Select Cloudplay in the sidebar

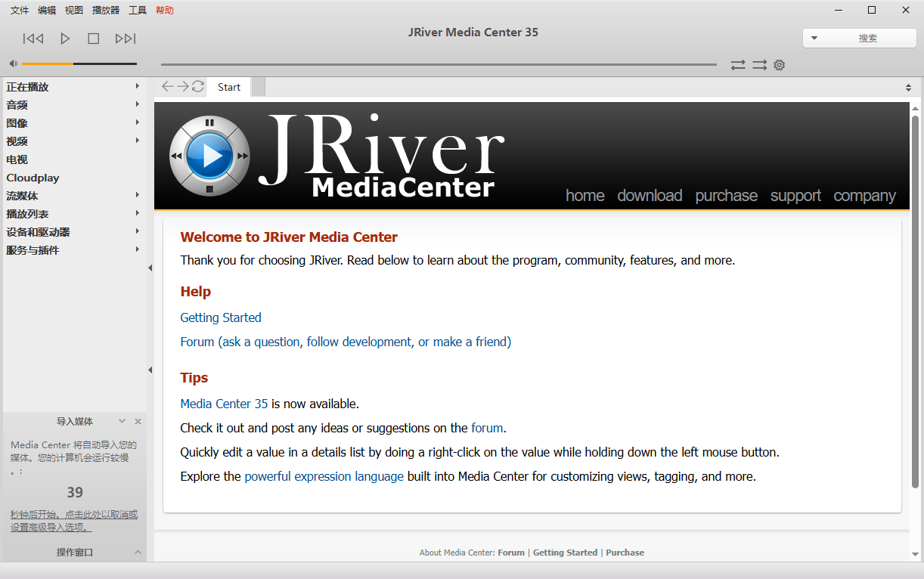[x=33, y=178]
